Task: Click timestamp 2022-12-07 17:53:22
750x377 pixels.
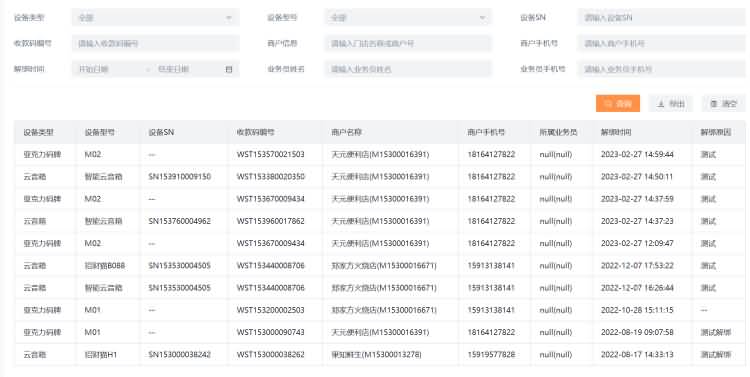Action: [x=637, y=266]
